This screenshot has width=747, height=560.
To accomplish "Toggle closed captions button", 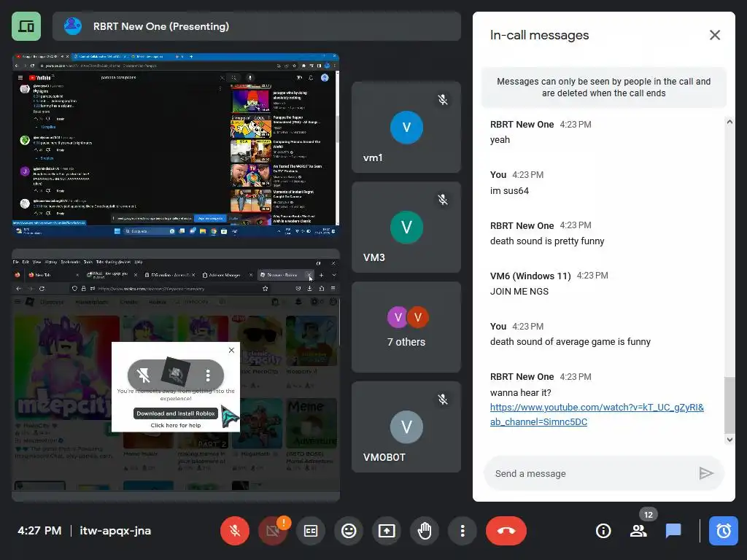I will pyautogui.click(x=311, y=531).
